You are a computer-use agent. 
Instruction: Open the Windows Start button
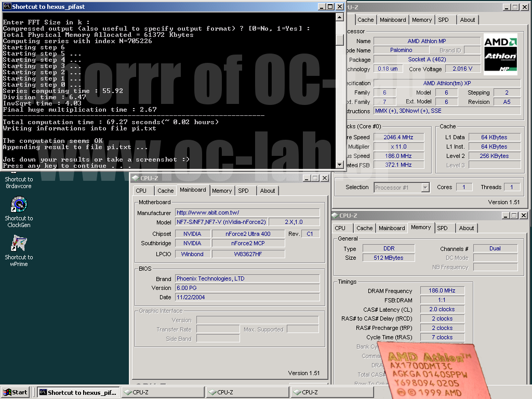(15, 392)
